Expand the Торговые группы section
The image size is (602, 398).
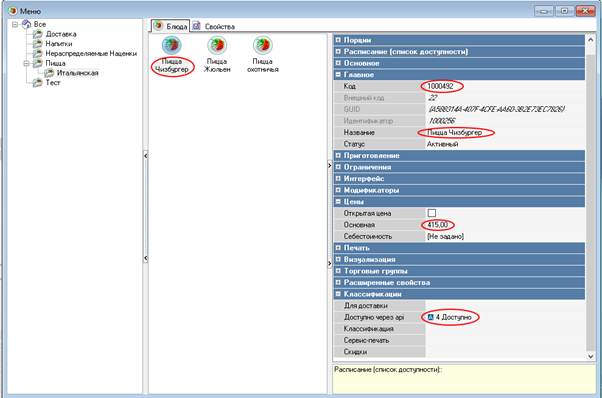(x=338, y=271)
